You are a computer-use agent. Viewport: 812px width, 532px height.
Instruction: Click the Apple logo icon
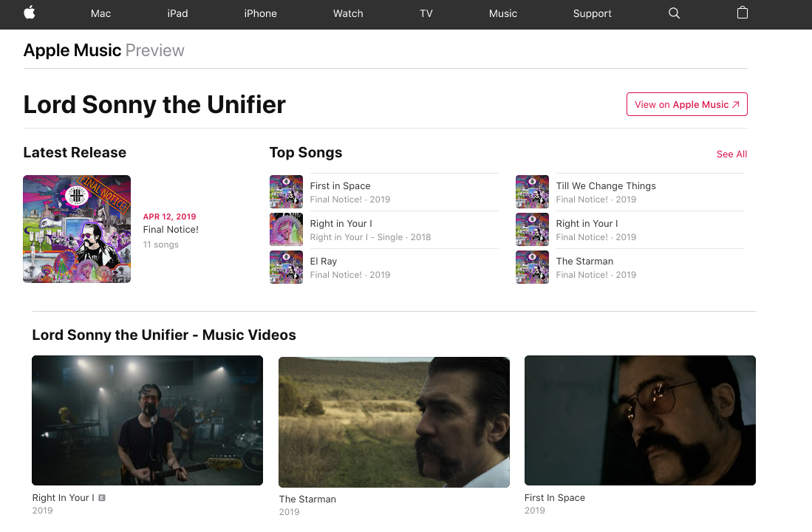tap(30, 13)
